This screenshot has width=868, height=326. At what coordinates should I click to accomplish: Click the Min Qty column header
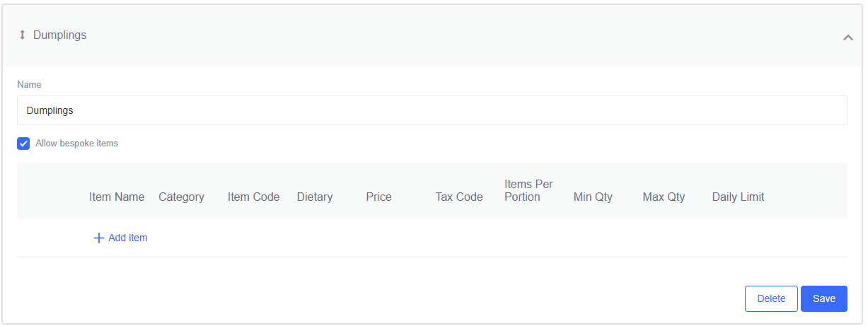click(593, 197)
